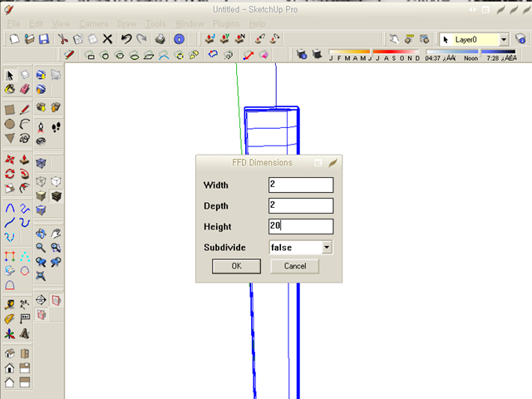
Task: Activate the Push/Pull tool
Action: [25, 160]
